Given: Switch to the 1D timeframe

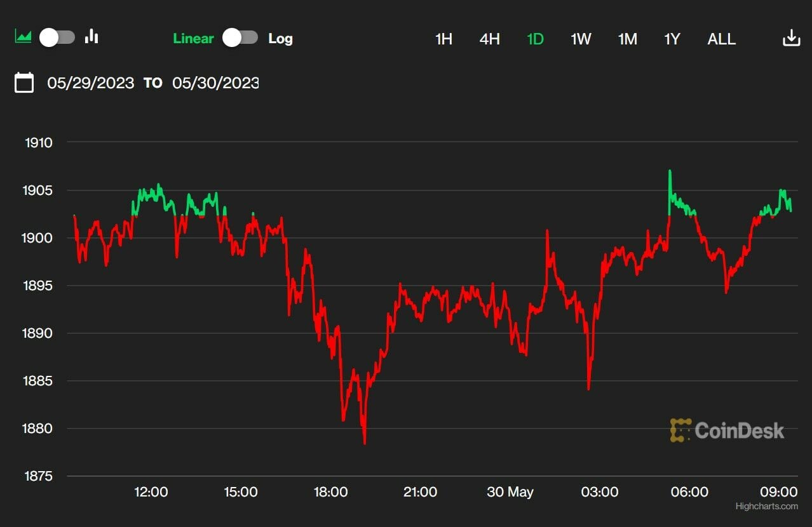Looking at the screenshot, I should coord(536,39).
